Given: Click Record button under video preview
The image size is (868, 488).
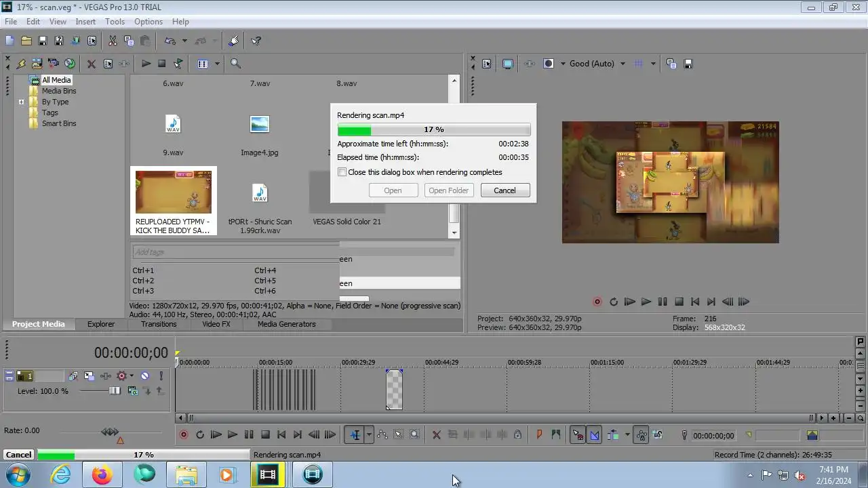Looking at the screenshot, I should tap(597, 302).
